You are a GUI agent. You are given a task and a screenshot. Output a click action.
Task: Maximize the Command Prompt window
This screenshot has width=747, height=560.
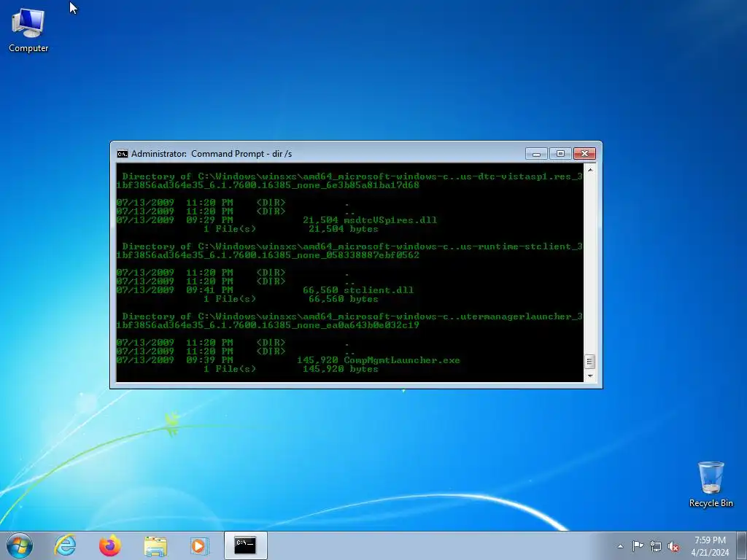[x=560, y=153]
